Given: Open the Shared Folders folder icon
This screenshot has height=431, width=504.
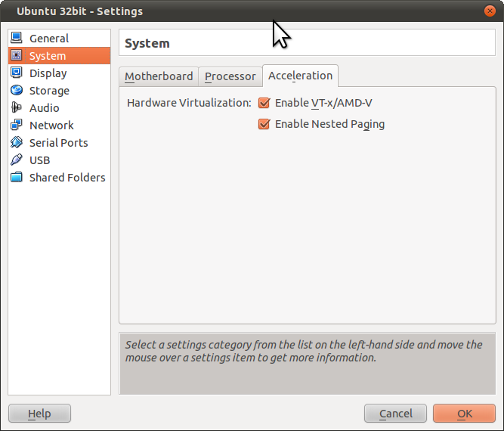Looking at the screenshot, I should [17, 178].
